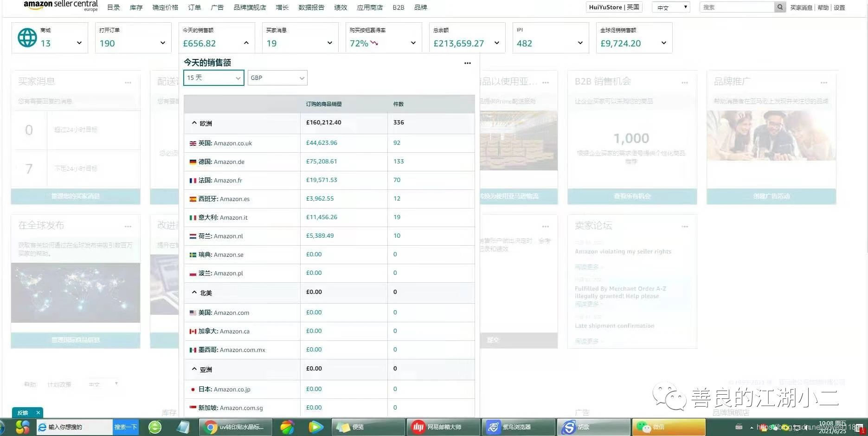The width and height of the screenshot is (868, 436).
Task: Expand global promotion sales £9,724.20 card
Action: (664, 43)
